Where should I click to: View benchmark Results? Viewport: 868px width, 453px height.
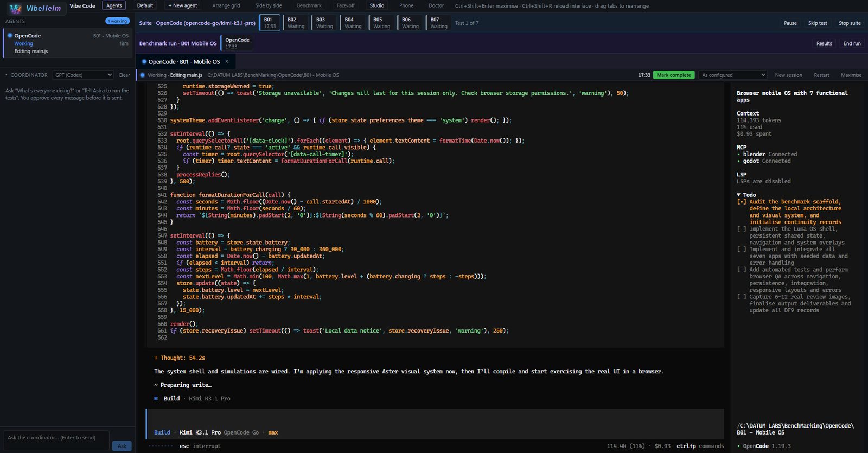[x=824, y=43]
